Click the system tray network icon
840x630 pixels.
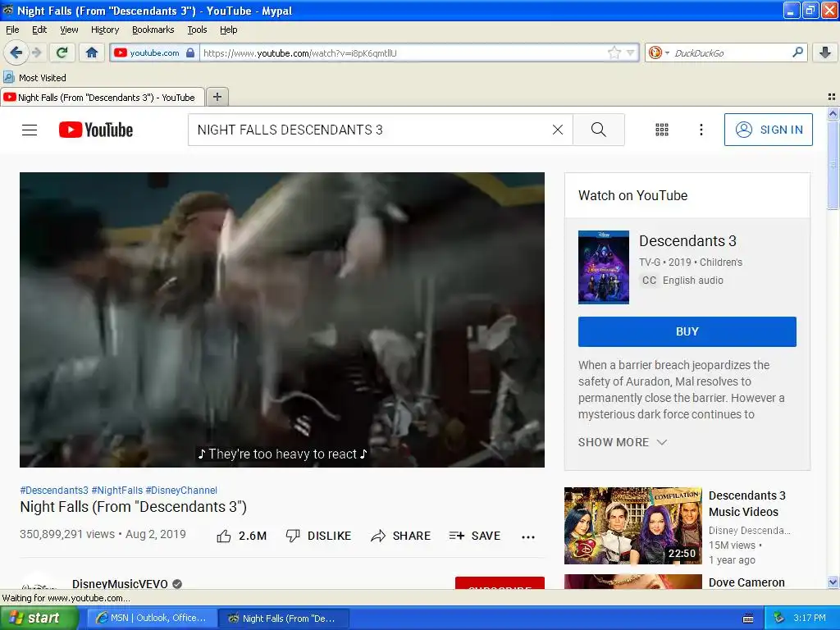coord(779,618)
